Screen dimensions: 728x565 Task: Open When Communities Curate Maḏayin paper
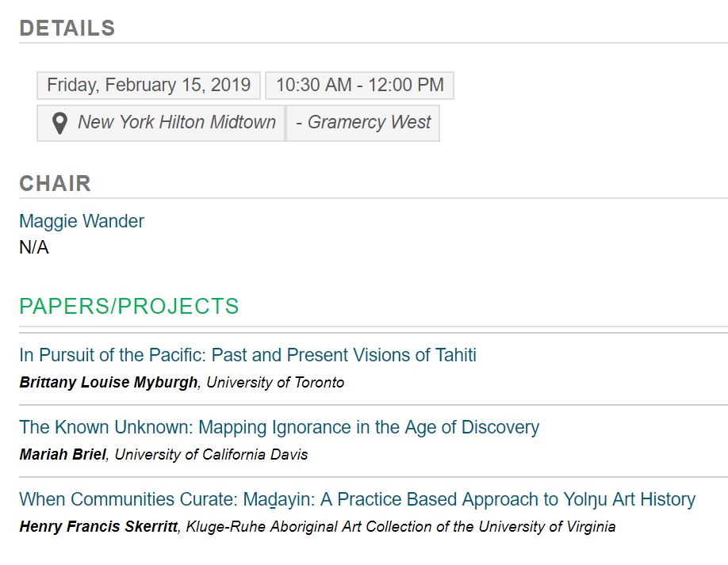pyautogui.click(x=357, y=499)
